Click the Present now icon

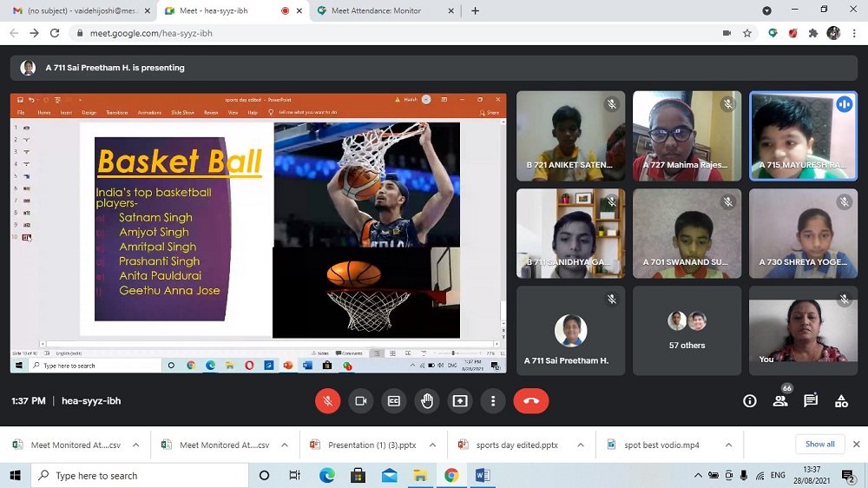point(460,401)
